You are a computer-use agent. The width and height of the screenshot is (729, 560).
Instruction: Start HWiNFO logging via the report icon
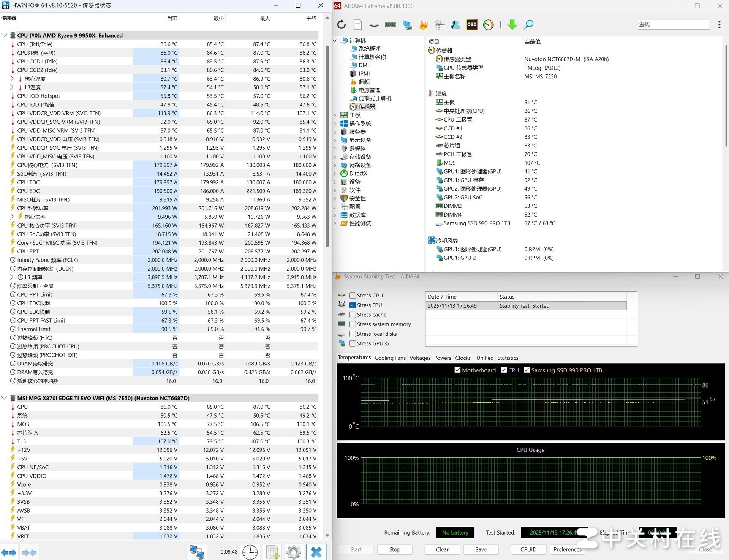(272, 552)
